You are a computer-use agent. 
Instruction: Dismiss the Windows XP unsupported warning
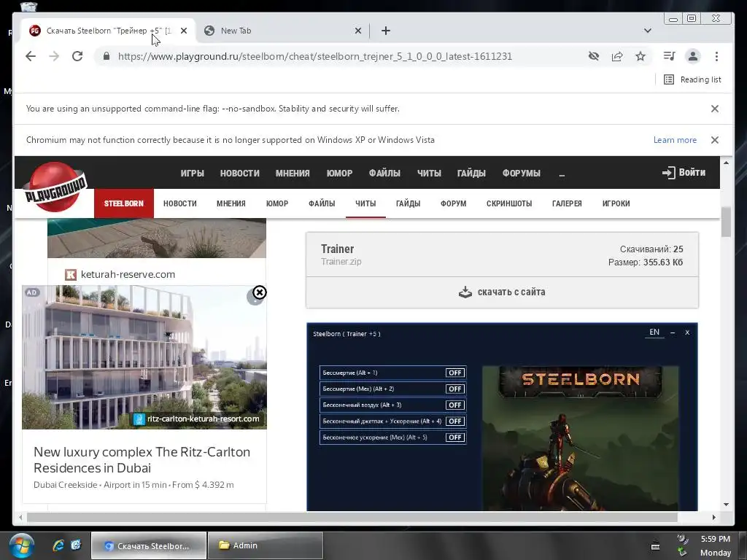[x=715, y=140]
